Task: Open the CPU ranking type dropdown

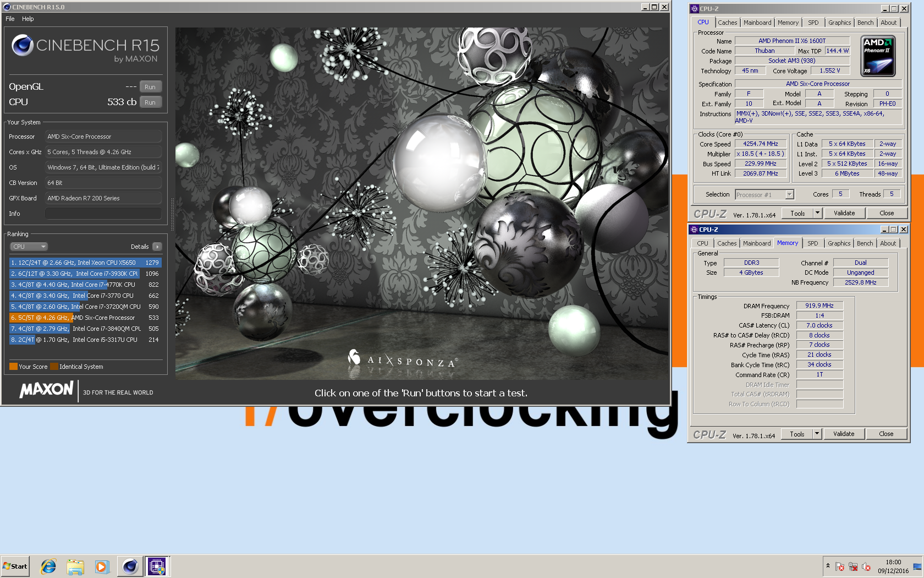Action: click(29, 247)
